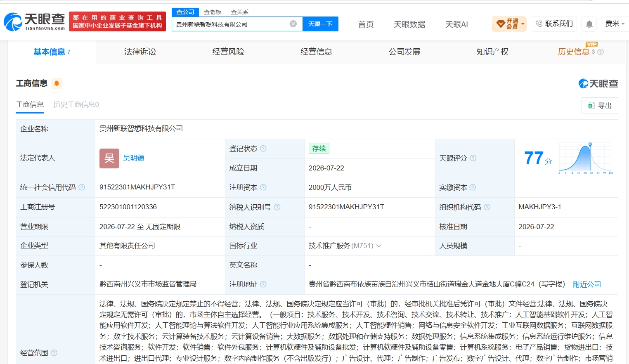Click the 天眼查 watermark logo in 工商信息 header

[x=598, y=84]
